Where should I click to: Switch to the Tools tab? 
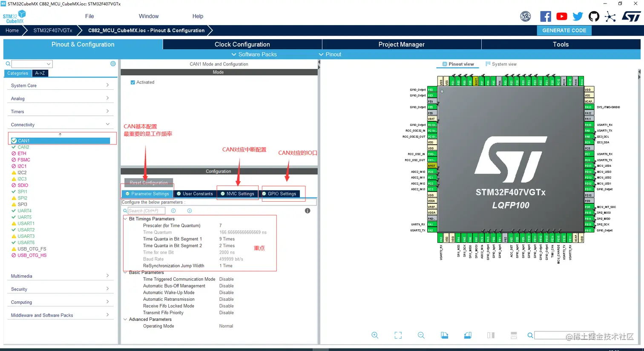pyautogui.click(x=561, y=44)
